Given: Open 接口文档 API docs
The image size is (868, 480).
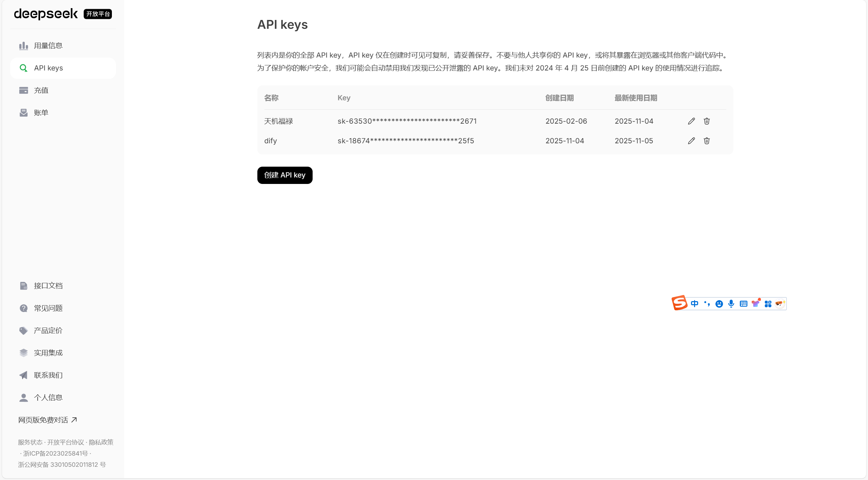Looking at the screenshot, I should click(48, 286).
